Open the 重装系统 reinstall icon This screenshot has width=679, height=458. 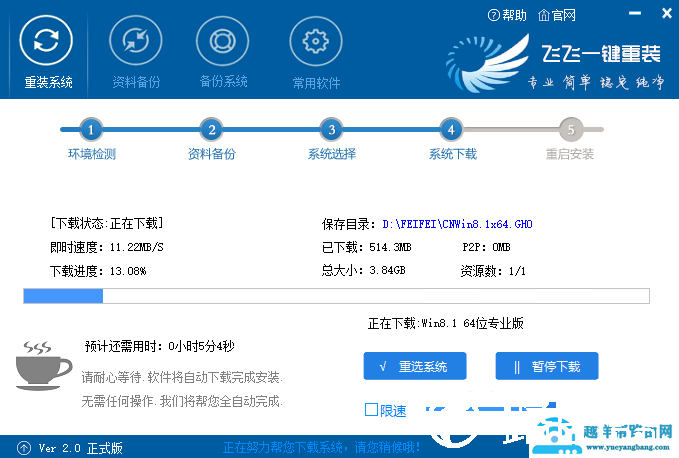click(x=46, y=41)
